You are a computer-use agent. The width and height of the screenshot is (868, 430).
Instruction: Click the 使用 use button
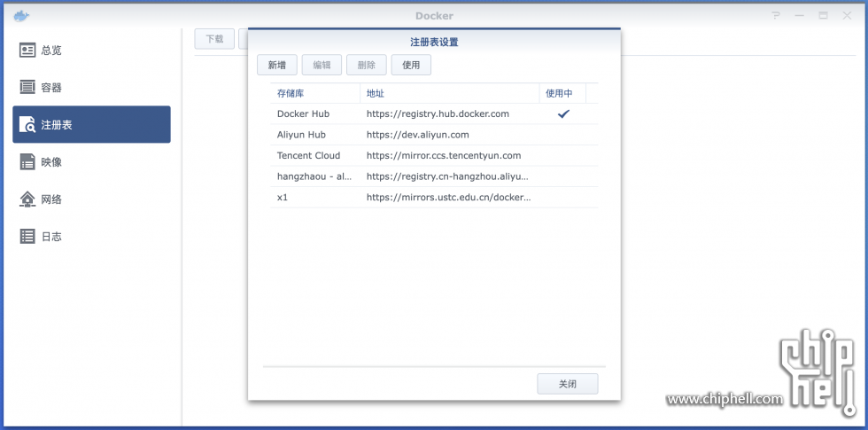[411, 65]
